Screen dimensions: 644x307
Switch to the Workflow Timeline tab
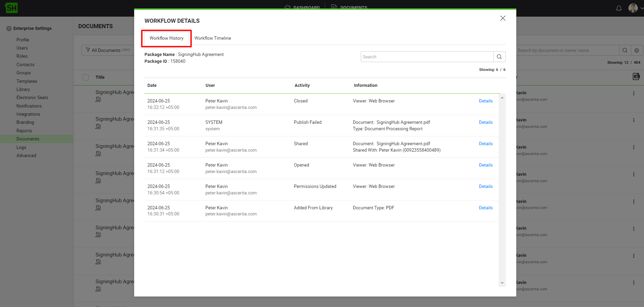pos(213,38)
